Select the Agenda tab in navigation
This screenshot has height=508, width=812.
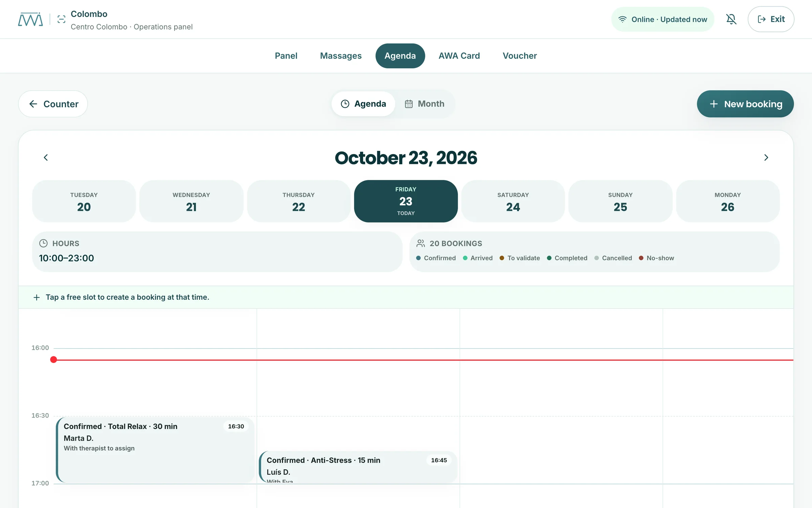pyautogui.click(x=400, y=56)
